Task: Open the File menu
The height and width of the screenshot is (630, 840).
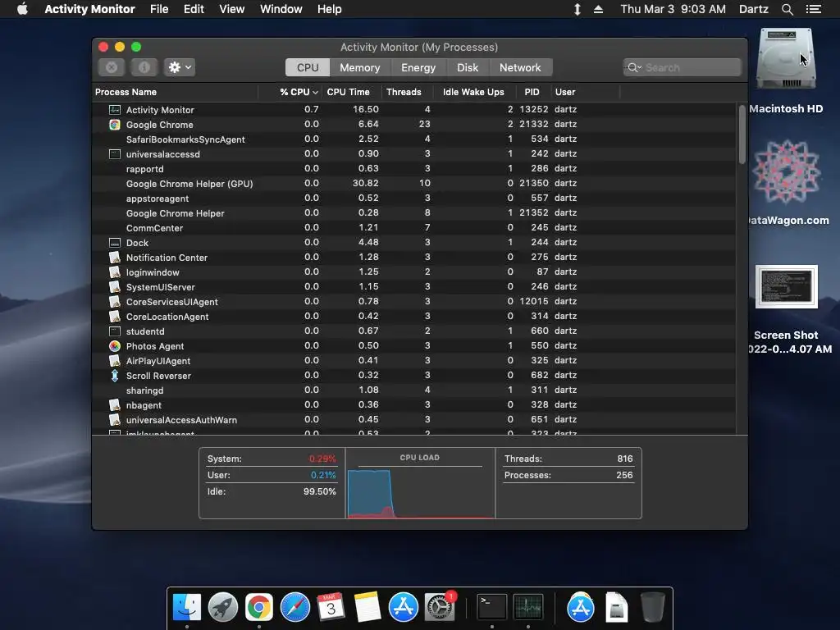Action: coord(159,9)
